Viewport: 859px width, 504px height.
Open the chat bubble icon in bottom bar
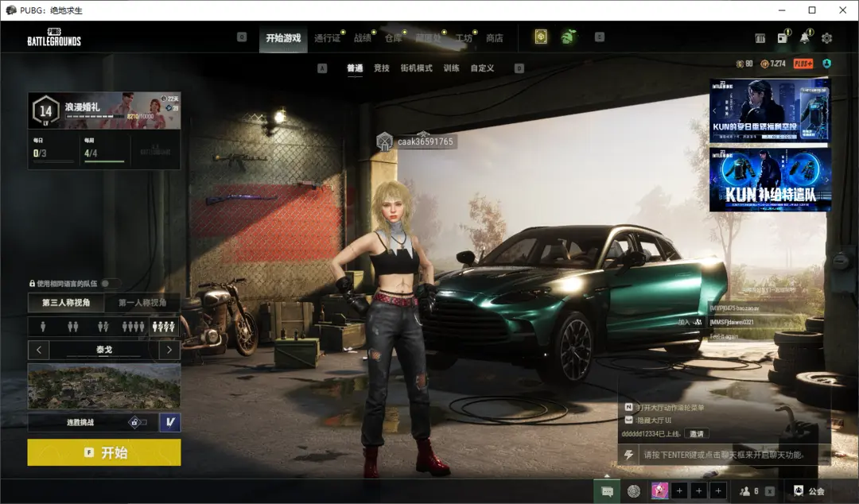click(x=606, y=491)
